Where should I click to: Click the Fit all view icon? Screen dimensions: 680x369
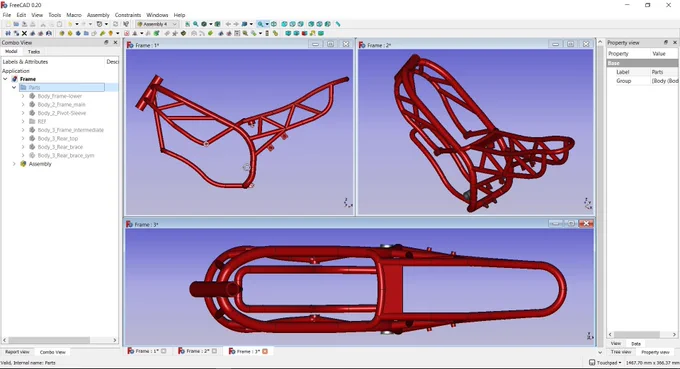click(187, 24)
